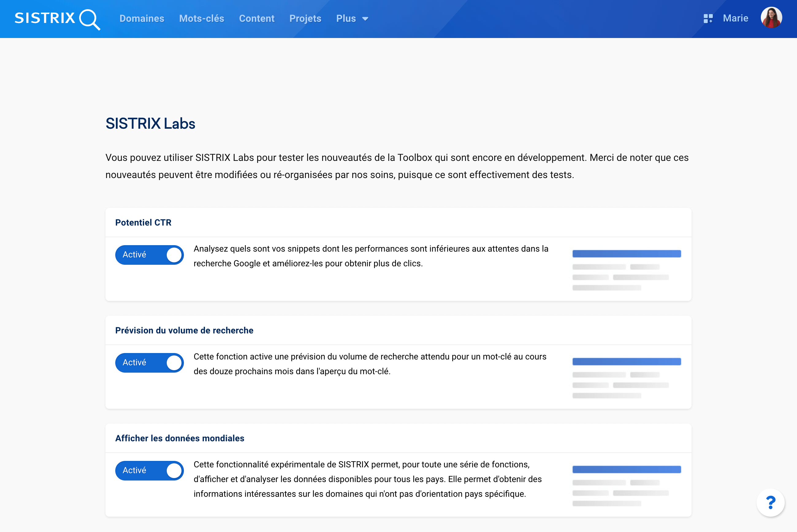Image resolution: width=797 pixels, height=532 pixels.
Task: Toggle Prévision du volume de recherche switch
Action: pyautogui.click(x=149, y=363)
